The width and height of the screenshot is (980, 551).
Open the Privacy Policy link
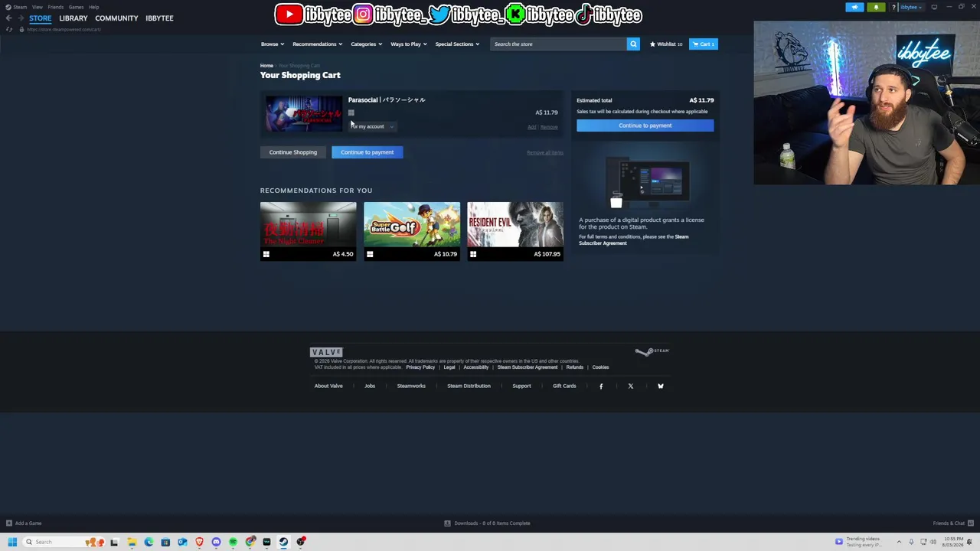[x=420, y=367]
